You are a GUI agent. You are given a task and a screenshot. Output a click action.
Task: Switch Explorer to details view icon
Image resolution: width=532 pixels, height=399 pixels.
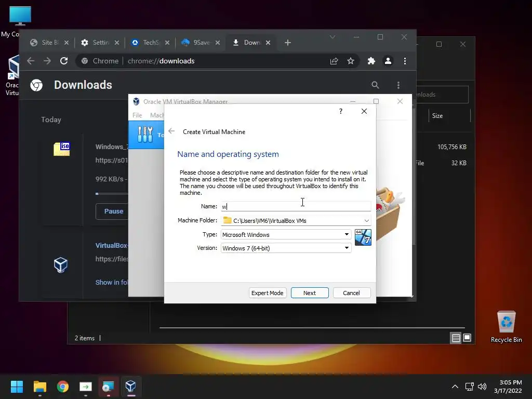456,338
